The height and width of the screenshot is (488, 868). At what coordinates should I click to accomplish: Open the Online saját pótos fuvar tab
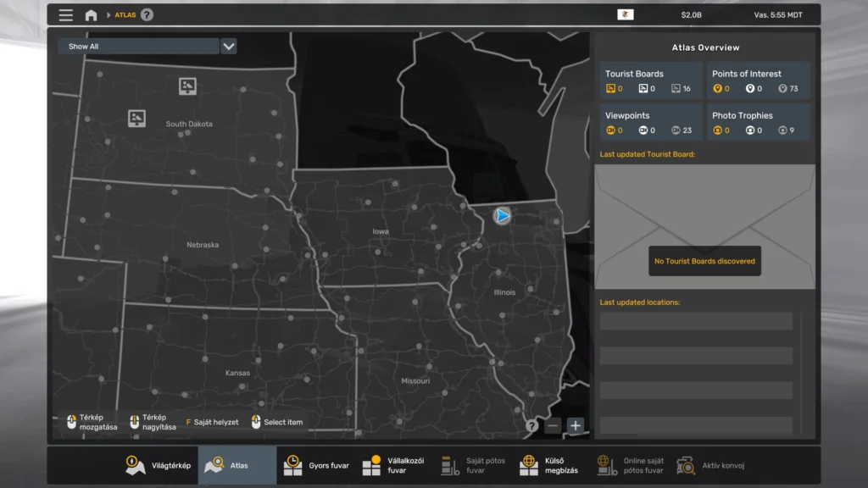(631, 465)
